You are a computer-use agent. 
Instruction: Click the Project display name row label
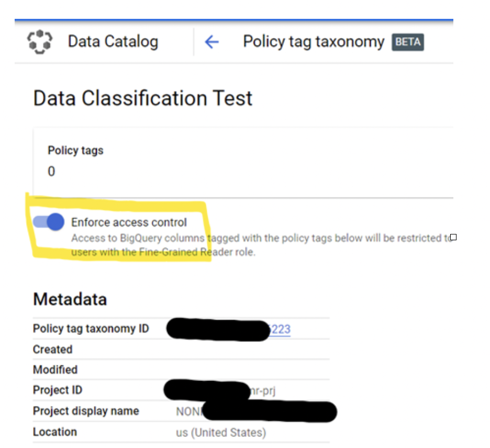tap(86, 411)
